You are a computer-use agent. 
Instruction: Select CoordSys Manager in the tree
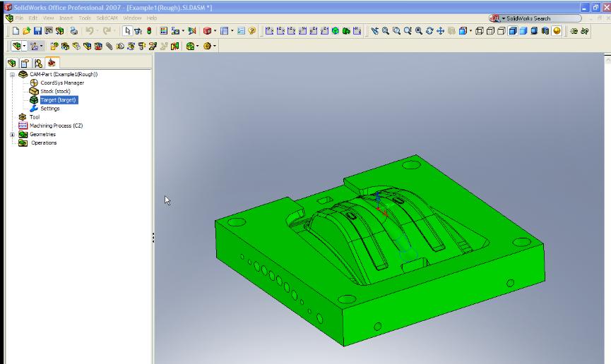click(62, 83)
